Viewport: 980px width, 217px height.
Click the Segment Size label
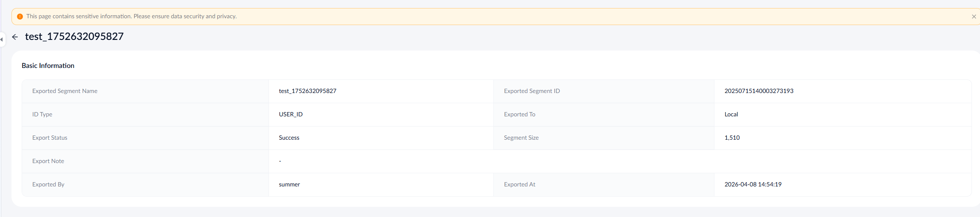521,138
